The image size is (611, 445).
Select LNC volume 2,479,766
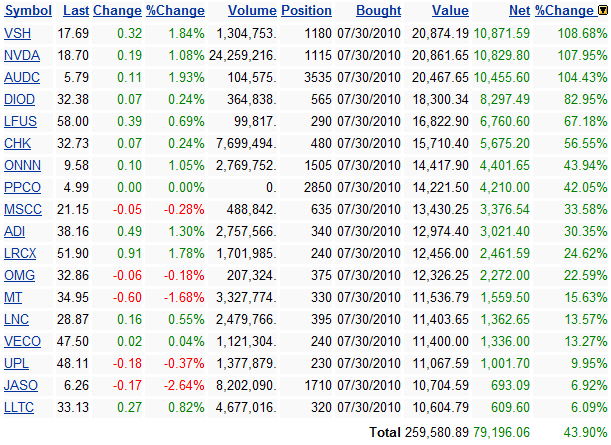tap(246, 320)
